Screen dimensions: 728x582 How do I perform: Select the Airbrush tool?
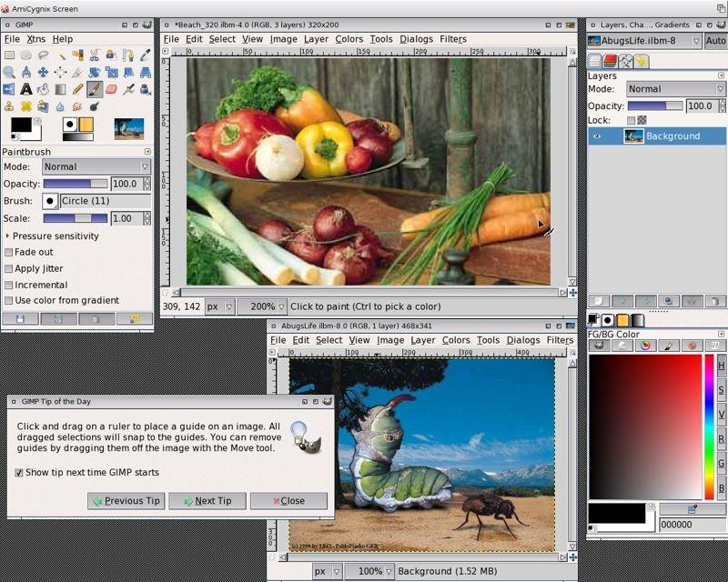(x=128, y=89)
